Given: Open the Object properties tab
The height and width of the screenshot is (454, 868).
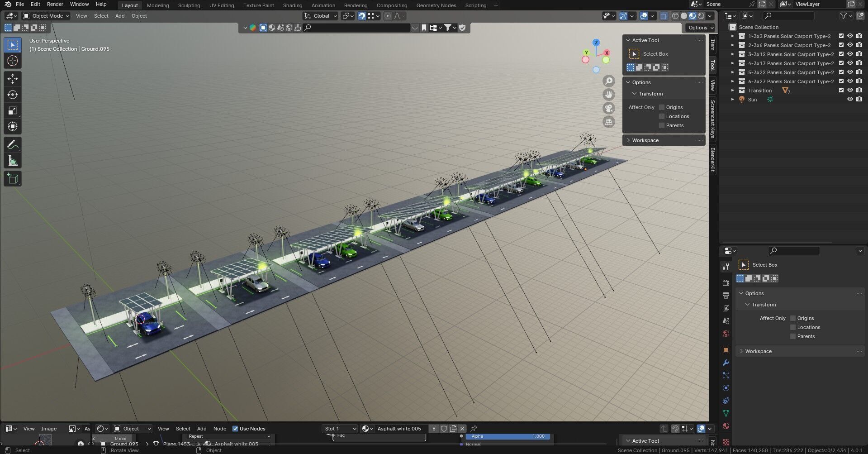Looking at the screenshot, I should pyautogui.click(x=726, y=350).
